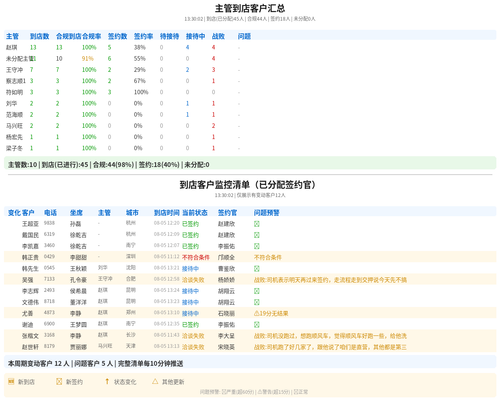Click the 67% sign rate value
This screenshot has width=500, height=414.
click(140, 81)
